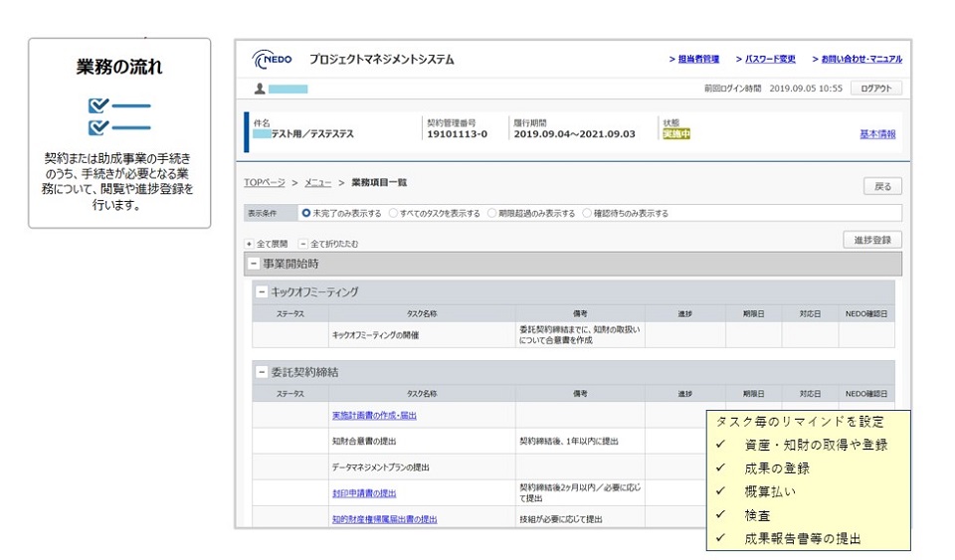The width and height of the screenshot is (955, 560).
Task: Collapse the 委託契約締結 group
Action: click(262, 372)
